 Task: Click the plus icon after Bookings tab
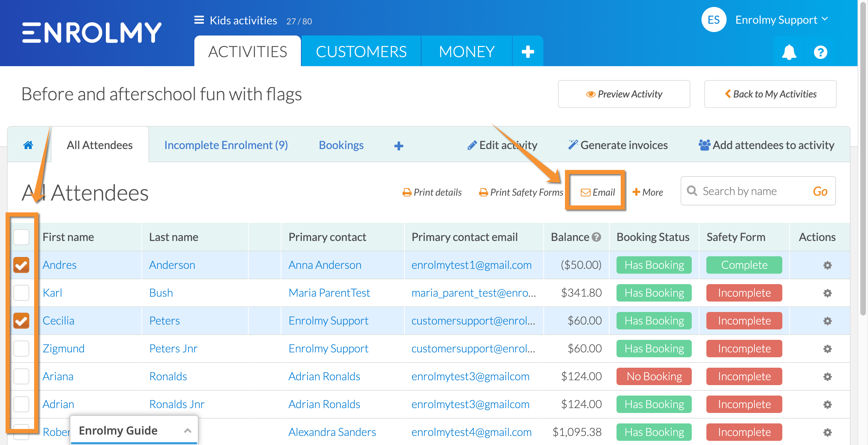(x=398, y=146)
